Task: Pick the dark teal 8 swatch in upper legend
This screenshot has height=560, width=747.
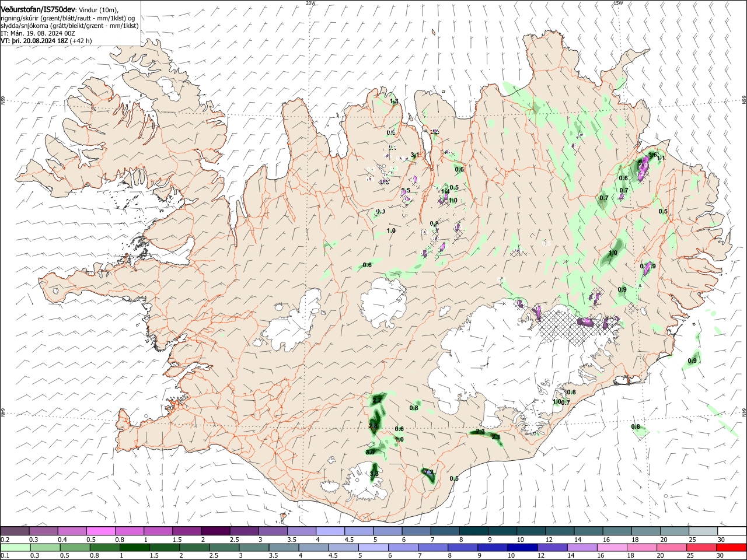Action: 474,531
